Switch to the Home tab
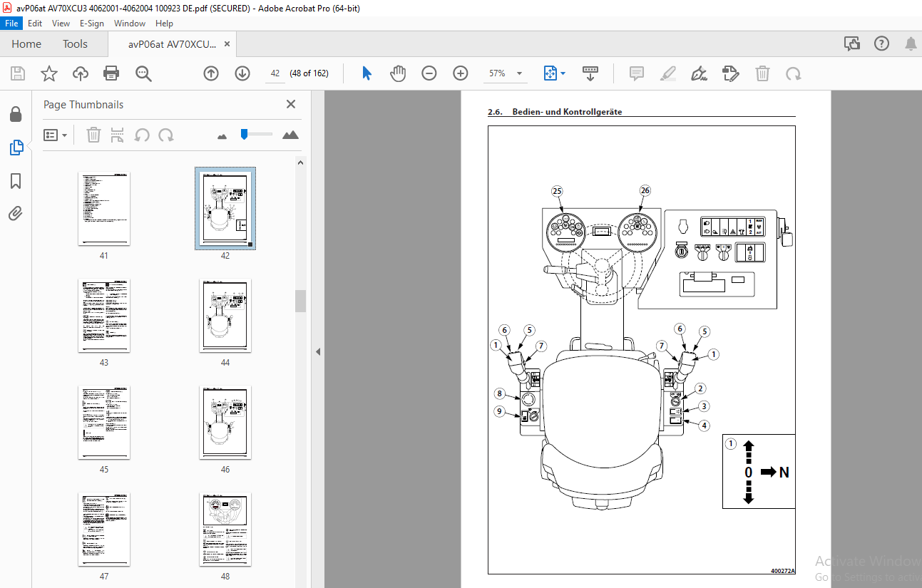The image size is (922, 588). click(x=26, y=44)
